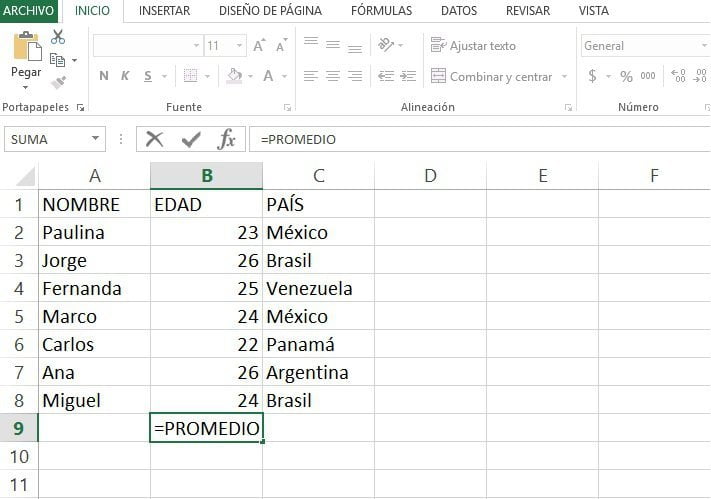This screenshot has height=499, width=711.
Task: Expand the SUMA name box dropdown
Action: click(x=95, y=138)
